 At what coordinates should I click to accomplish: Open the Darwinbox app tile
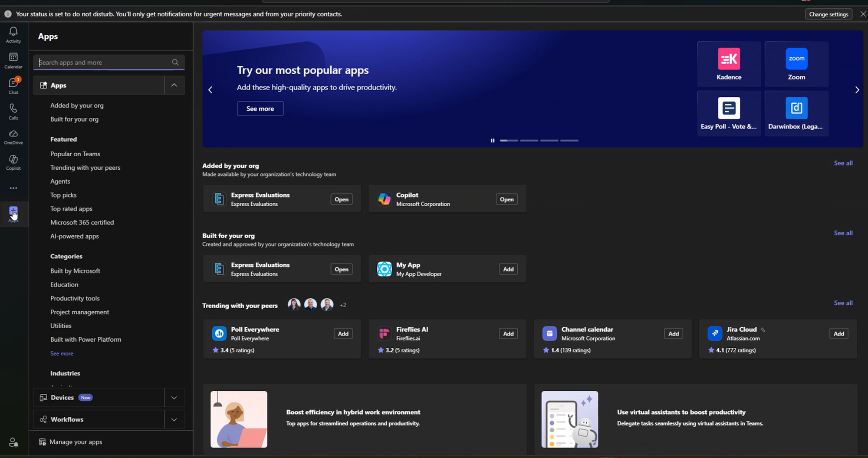796,114
